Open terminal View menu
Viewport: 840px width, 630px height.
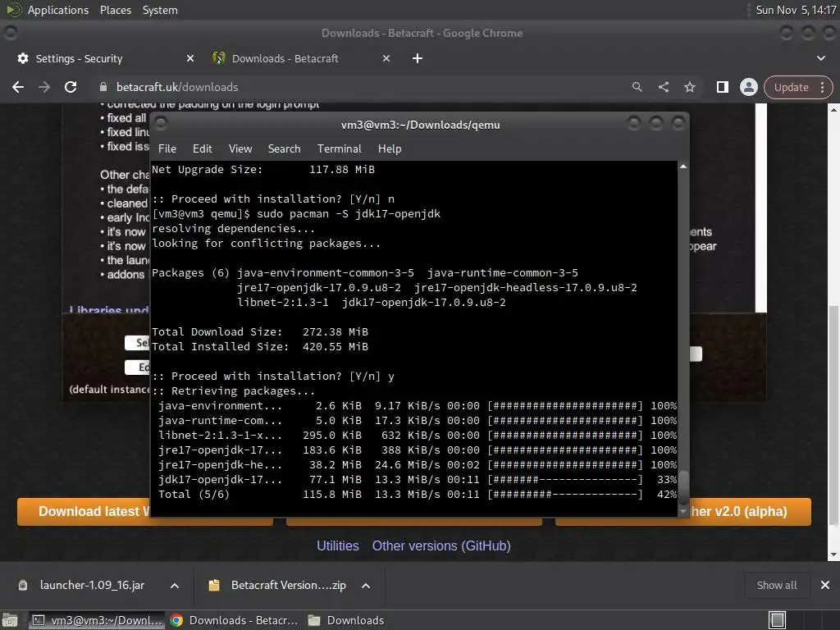tap(240, 148)
